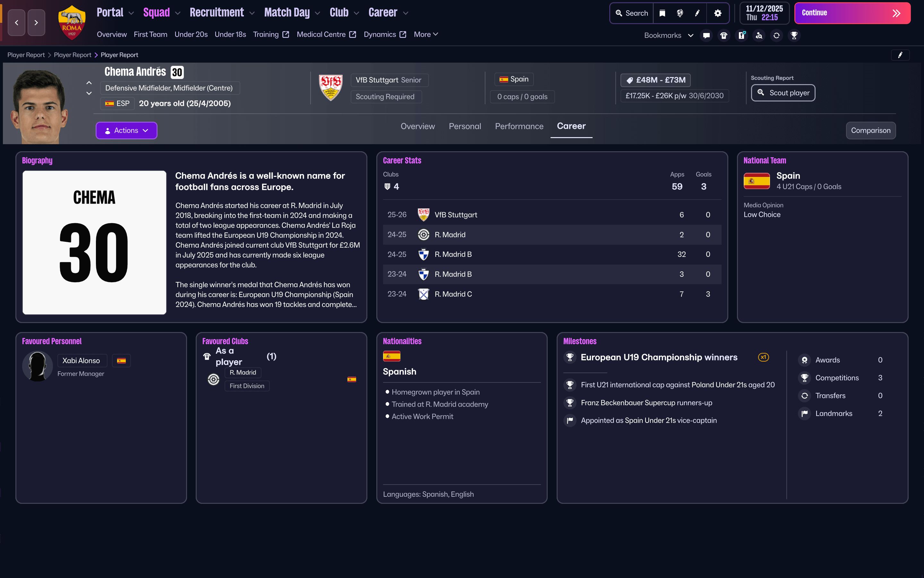
Task: Go to next player with down chevron
Action: click(89, 93)
